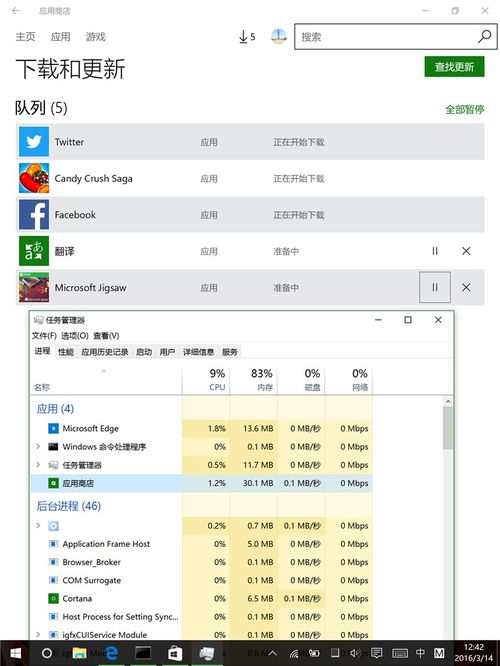Open the Windows Start button
500x666 pixels.
tap(16, 653)
